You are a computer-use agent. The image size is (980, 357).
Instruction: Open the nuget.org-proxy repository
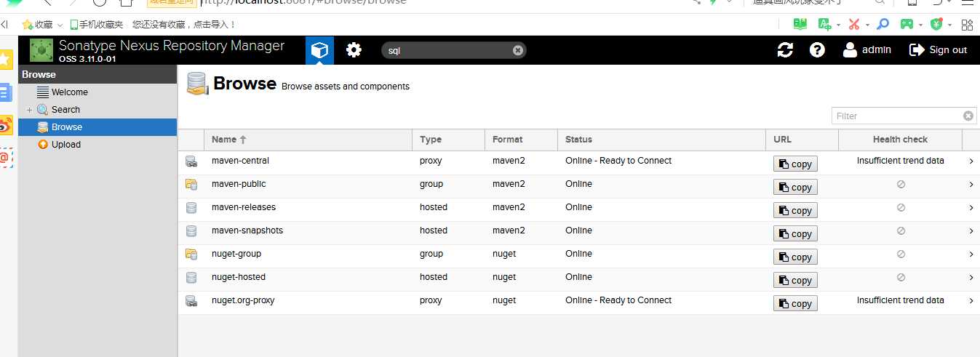[243, 300]
